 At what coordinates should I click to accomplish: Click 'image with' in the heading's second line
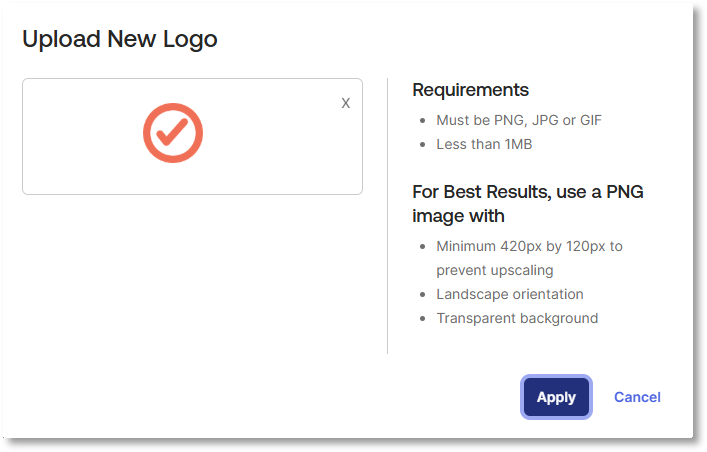[x=458, y=216]
